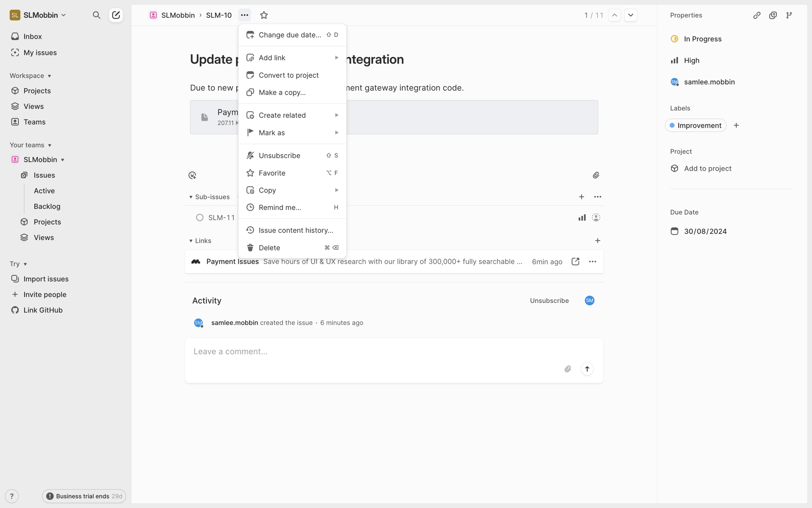The width and height of the screenshot is (812, 508).
Task: Add a new link plus icon
Action: (x=598, y=241)
